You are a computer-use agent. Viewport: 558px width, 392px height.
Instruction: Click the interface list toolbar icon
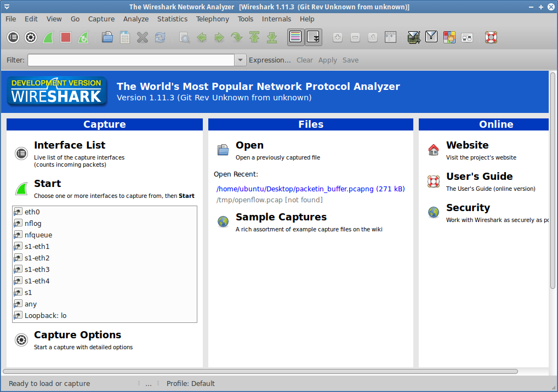click(x=13, y=37)
